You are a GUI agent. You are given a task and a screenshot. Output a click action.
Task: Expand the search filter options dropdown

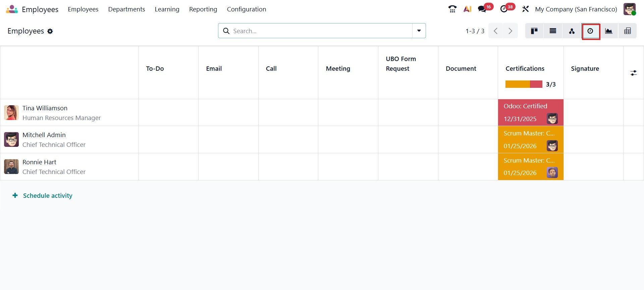click(419, 31)
